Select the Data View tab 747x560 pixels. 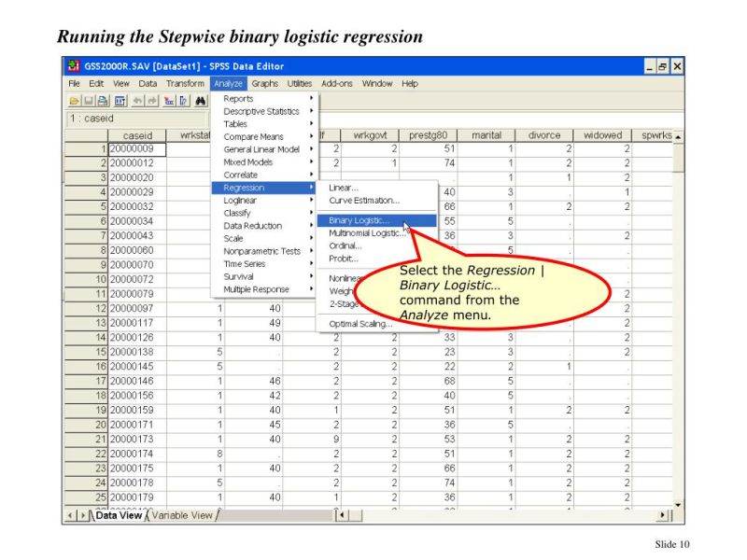tap(118, 514)
